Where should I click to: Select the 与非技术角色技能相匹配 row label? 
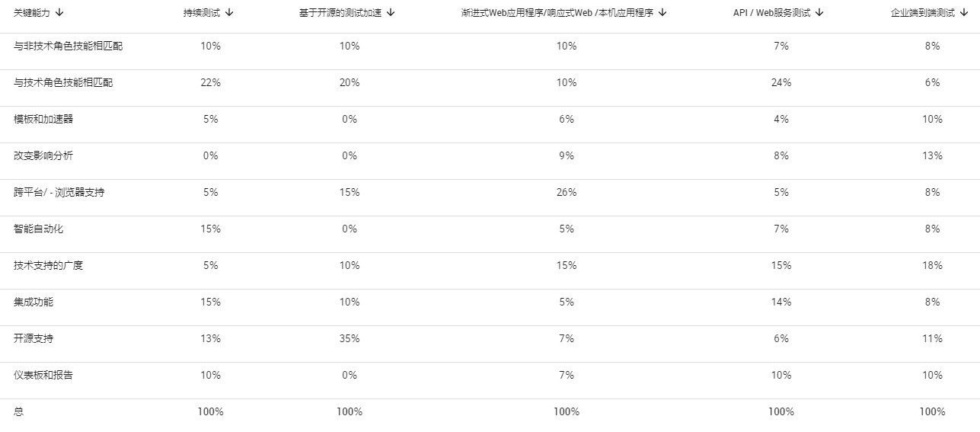(x=68, y=46)
